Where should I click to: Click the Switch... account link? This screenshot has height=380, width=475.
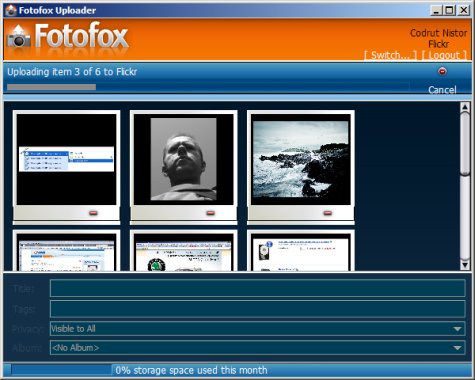pos(390,55)
